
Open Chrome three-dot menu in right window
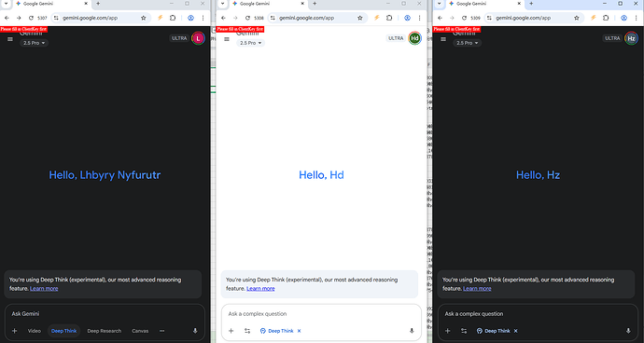click(x=637, y=18)
